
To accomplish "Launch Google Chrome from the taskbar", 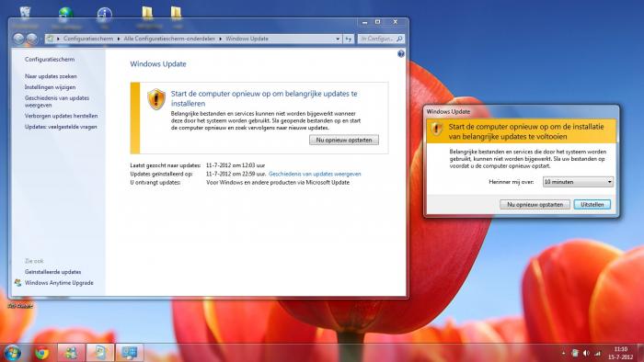I will point(42,353).
